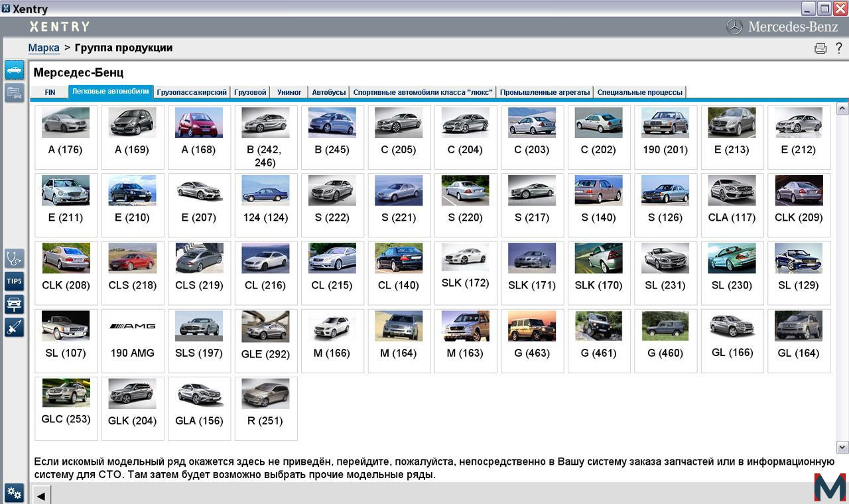
Task: Switch to the FIN tab
Action: 50,92
